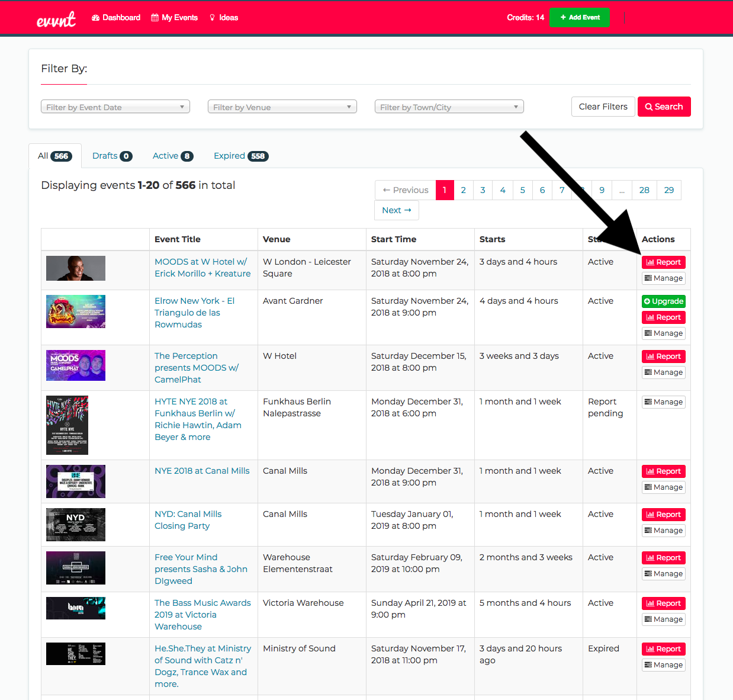Jump to page 28 of events
This screenshot has width=733, height=700.
pyautogui.click(x=645, y=190)
